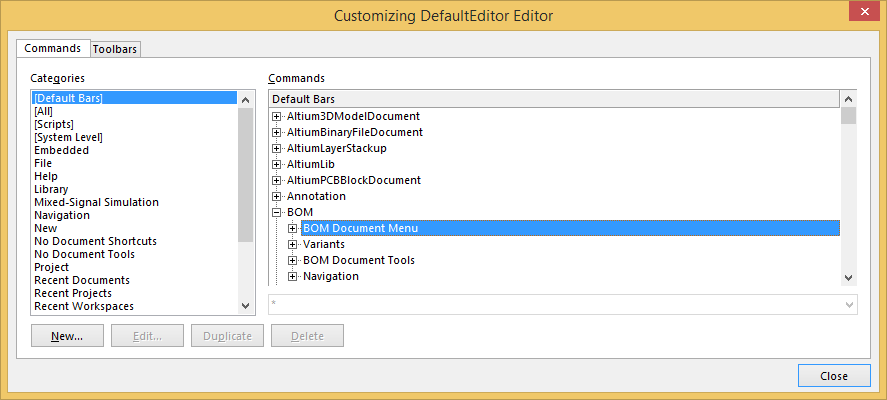Select the Commands tab
Image resolution: width=887 pixels, height=400 pixels.
coord(52,48)
